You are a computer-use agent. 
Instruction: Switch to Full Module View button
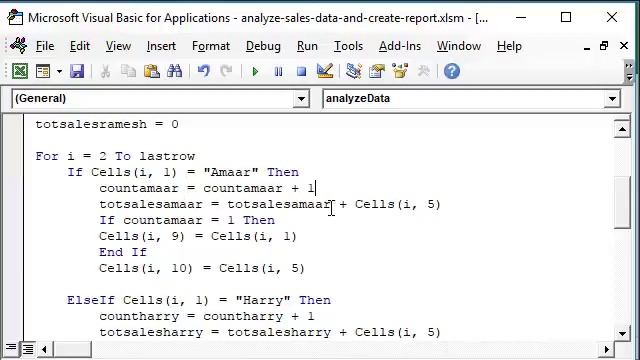click(x=28, y=349)
